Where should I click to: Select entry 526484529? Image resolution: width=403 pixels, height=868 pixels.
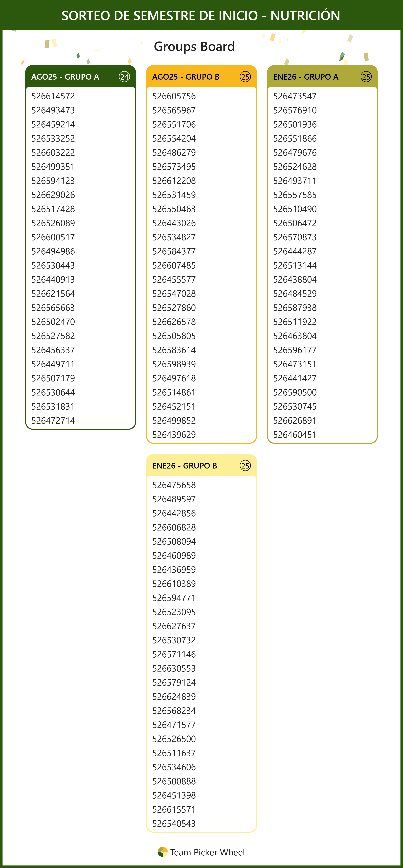click(295, 294)
